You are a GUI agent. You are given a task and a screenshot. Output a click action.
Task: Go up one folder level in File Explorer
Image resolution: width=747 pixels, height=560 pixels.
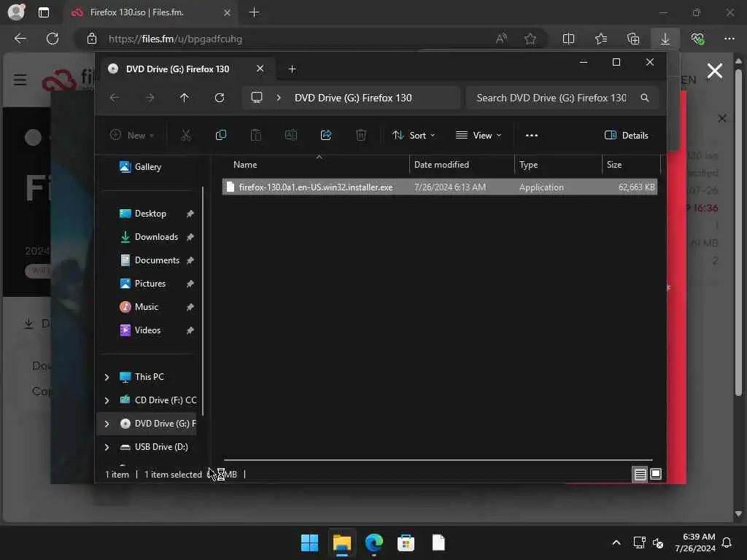[185, 98]
